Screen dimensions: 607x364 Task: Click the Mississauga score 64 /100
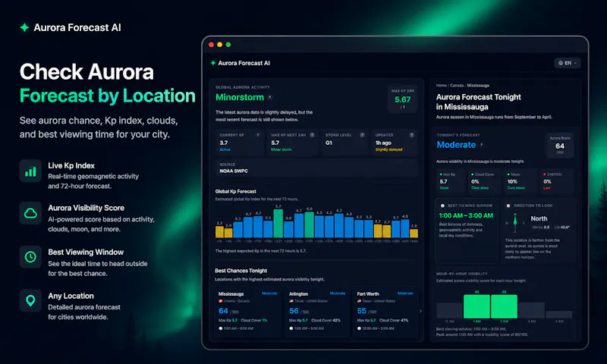click(228, 311)
